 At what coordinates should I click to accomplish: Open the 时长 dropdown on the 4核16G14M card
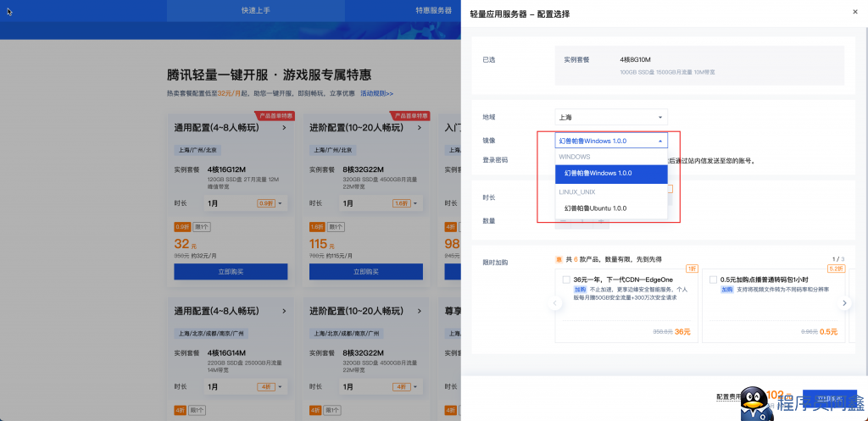coord(246,387)
